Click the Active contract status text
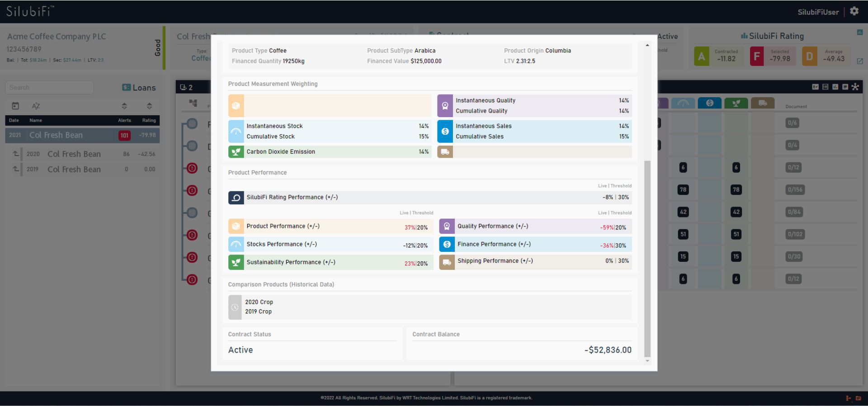Viewport: 868px width, 406px height. coord(241,350)
